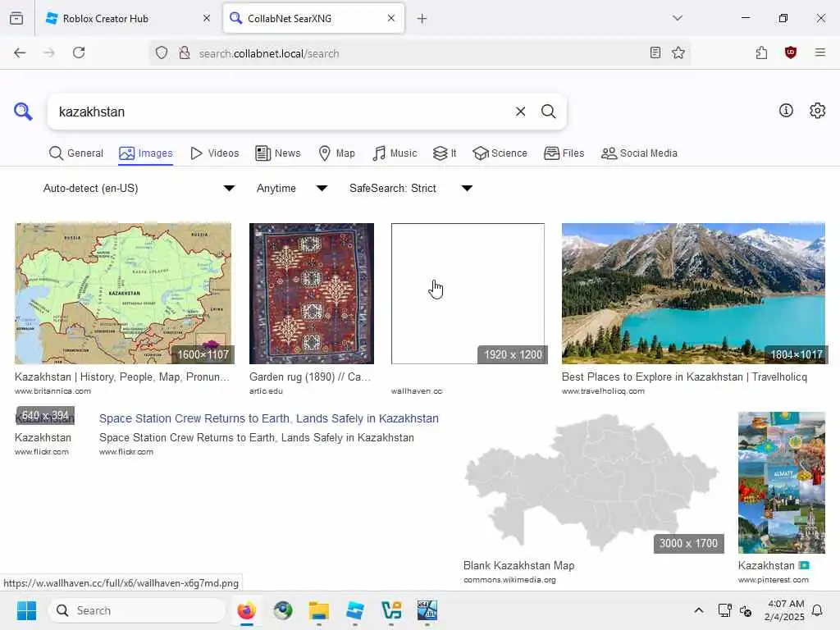
Task: Click the kazakhstan search input field
Action: pos(281,112)
